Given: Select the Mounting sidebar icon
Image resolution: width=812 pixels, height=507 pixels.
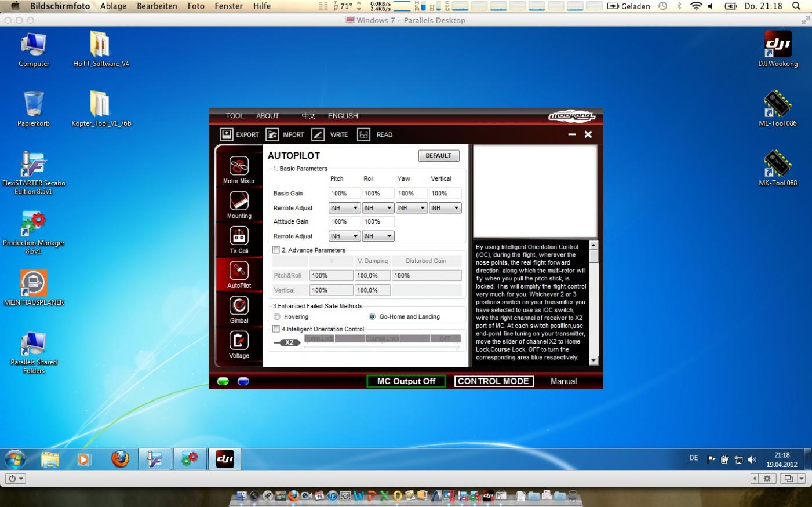Looking at the screenshot, I should [x=239, y=202].
